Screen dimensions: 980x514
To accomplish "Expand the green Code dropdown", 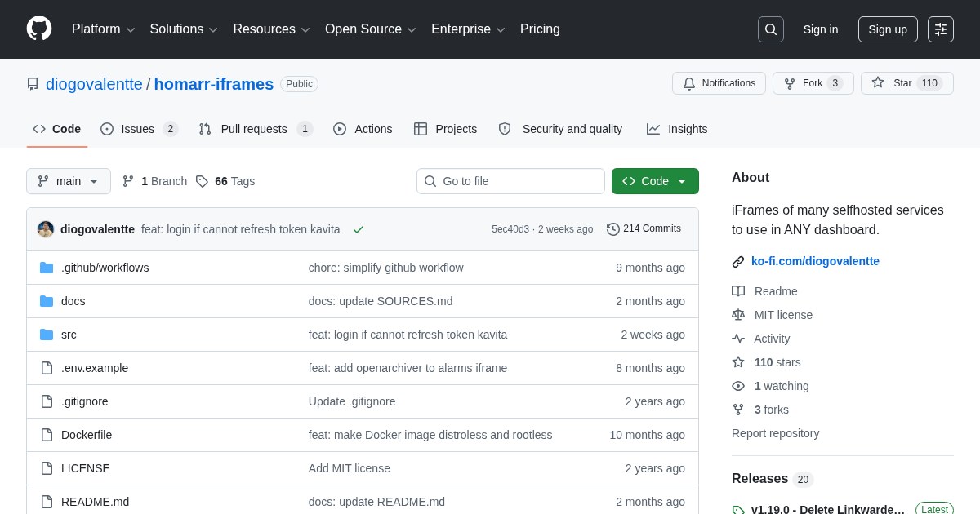I will [x=655, y=181].
